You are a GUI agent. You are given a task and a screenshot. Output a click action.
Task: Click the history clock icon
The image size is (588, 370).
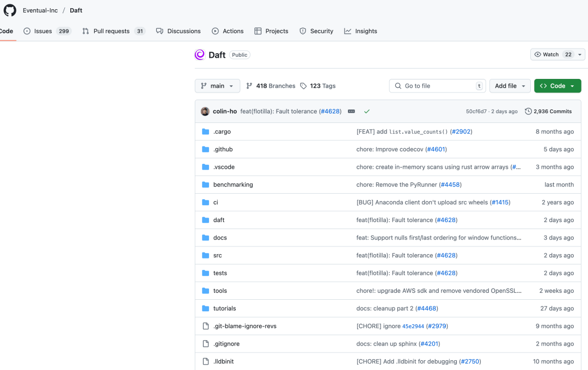pyautogui.click(x=528, y=112)
